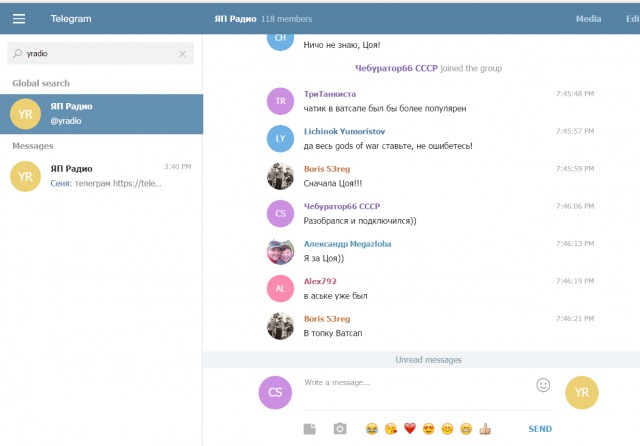Select ЯП Радио @yradio global search result

click(x=101, y=114)
